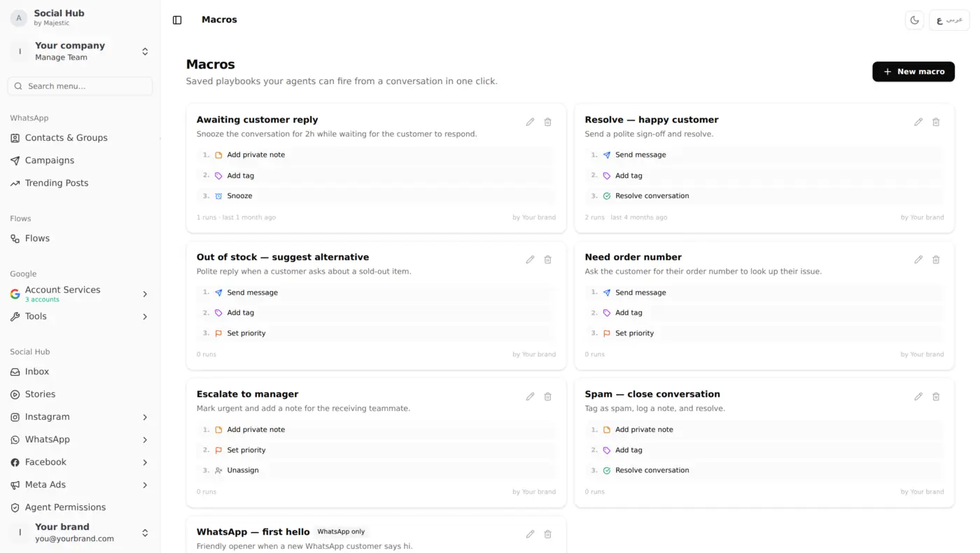Click the Tools wrench icon
Image resolution: width=980 pixels, height=553 pixels.
point(15,316)
